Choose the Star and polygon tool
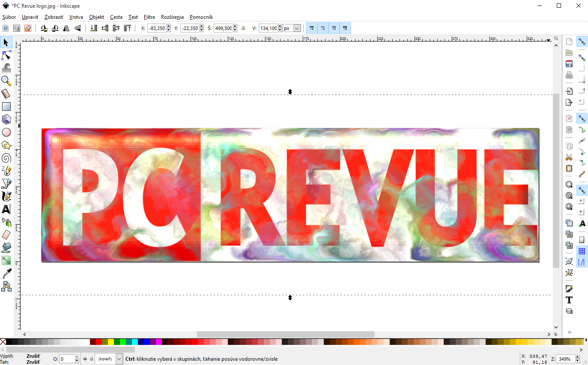 click(6, 145)
